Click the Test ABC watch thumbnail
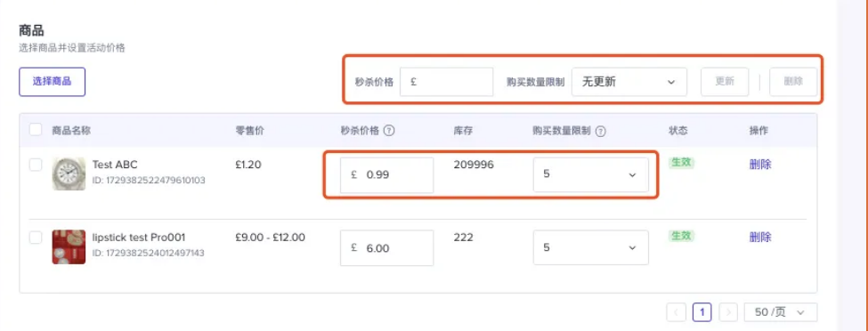The height and width of the screenshot is (331, 868). click(69, 174)
